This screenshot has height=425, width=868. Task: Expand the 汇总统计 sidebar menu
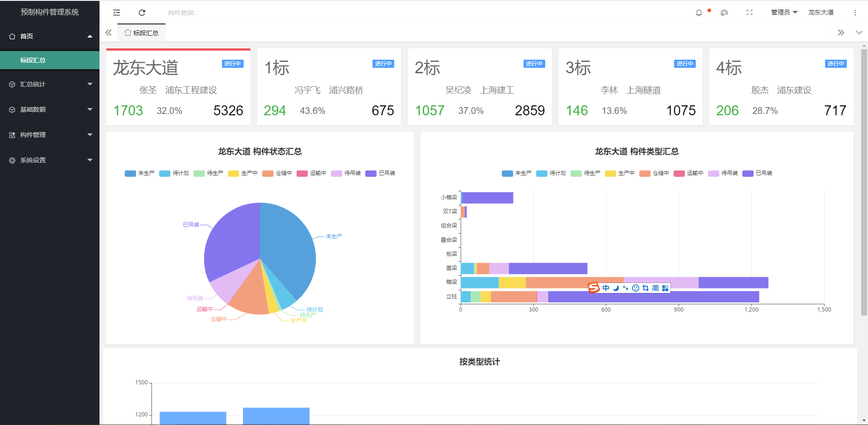(50, 84)
